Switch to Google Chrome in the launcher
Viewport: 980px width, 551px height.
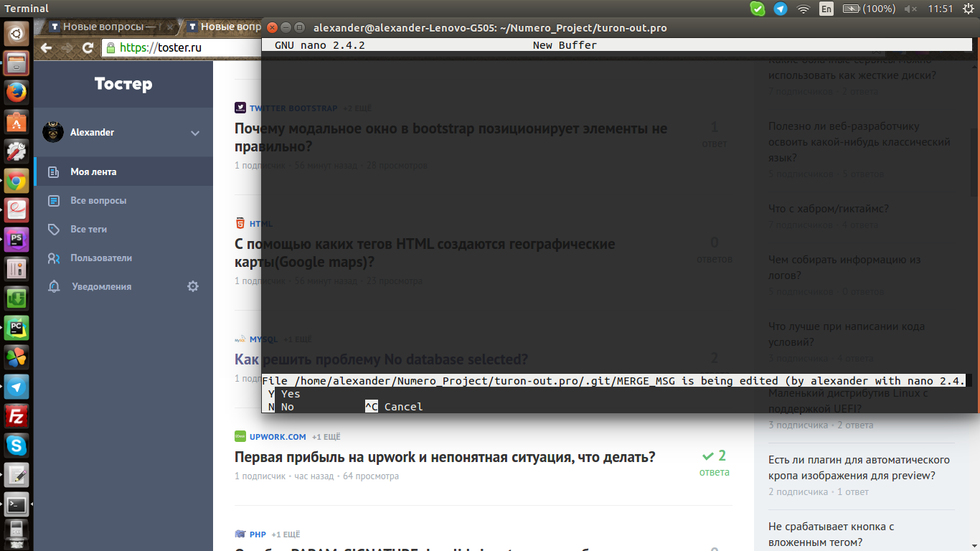click(17, 181)
